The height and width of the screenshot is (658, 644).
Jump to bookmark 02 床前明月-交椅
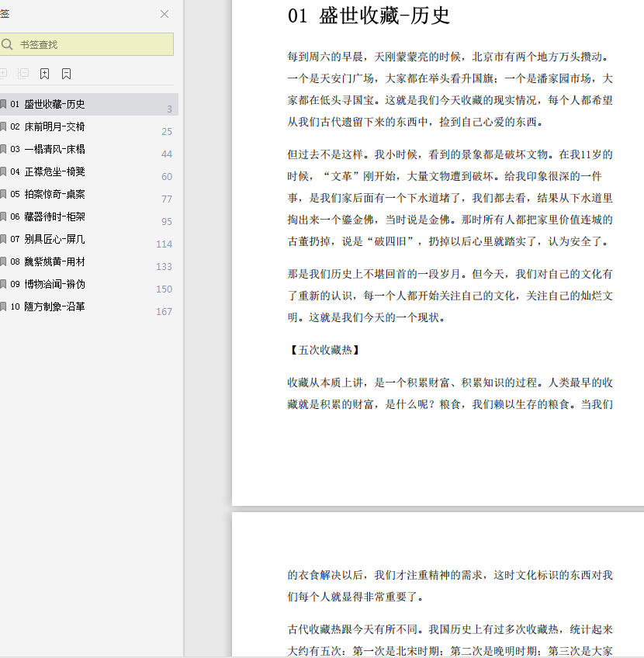click(54, 127)
